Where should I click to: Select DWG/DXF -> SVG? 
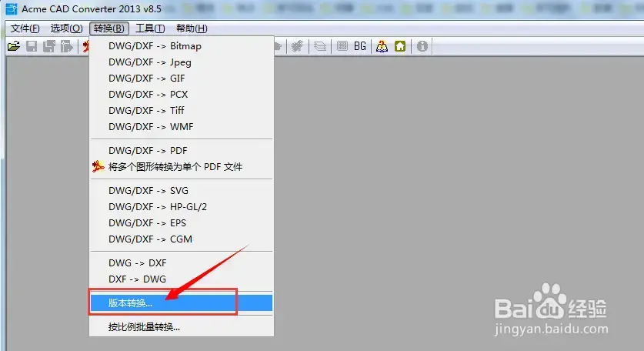181,191
